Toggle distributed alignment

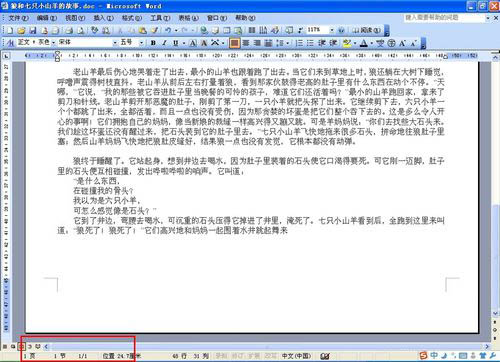pyautogui.click(x=268, y=43)
